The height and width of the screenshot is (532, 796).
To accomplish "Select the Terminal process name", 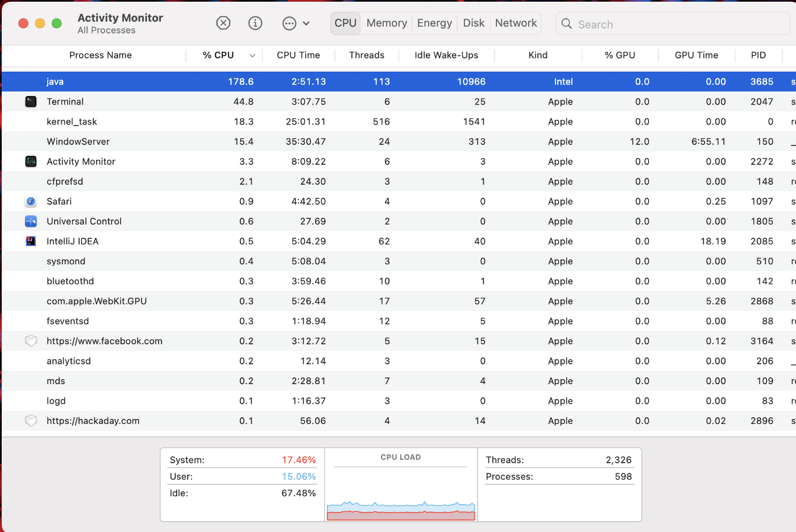I will 65,102.
